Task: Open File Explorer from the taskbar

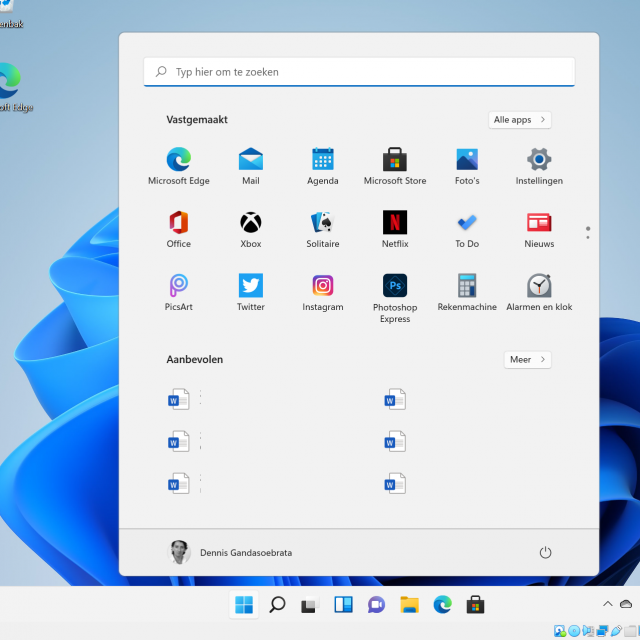Action: click(409, 604)
